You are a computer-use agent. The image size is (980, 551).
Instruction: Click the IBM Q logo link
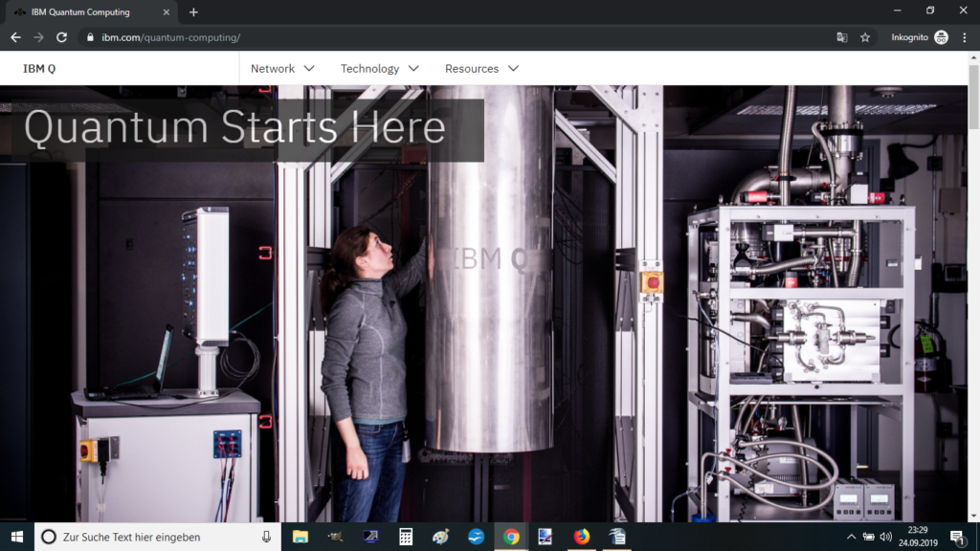(x=39, y=69)
